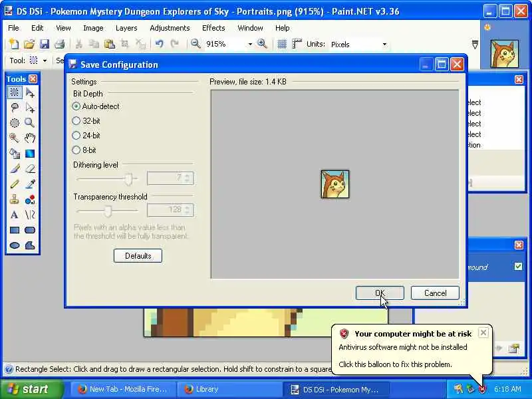Select Auto-detect bit depth option
Image resolution: width=532 pixels, height=399 pixels.
(96, 106)
